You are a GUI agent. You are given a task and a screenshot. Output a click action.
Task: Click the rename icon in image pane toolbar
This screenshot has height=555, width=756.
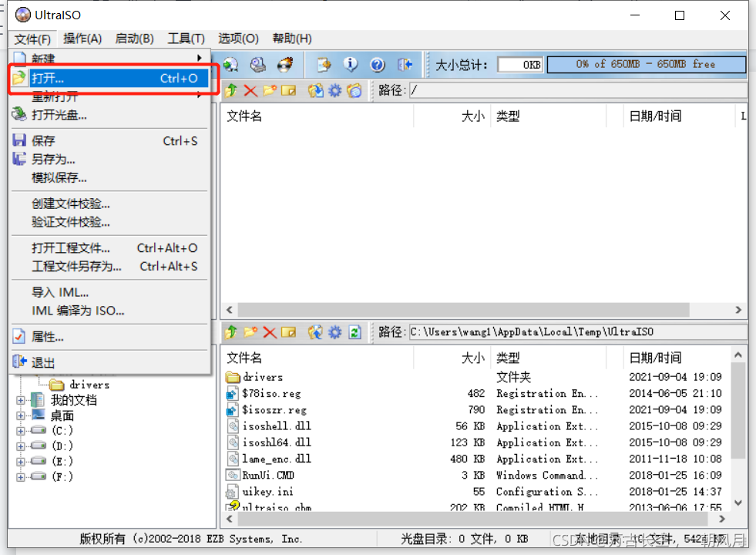[x=289, y=90]
